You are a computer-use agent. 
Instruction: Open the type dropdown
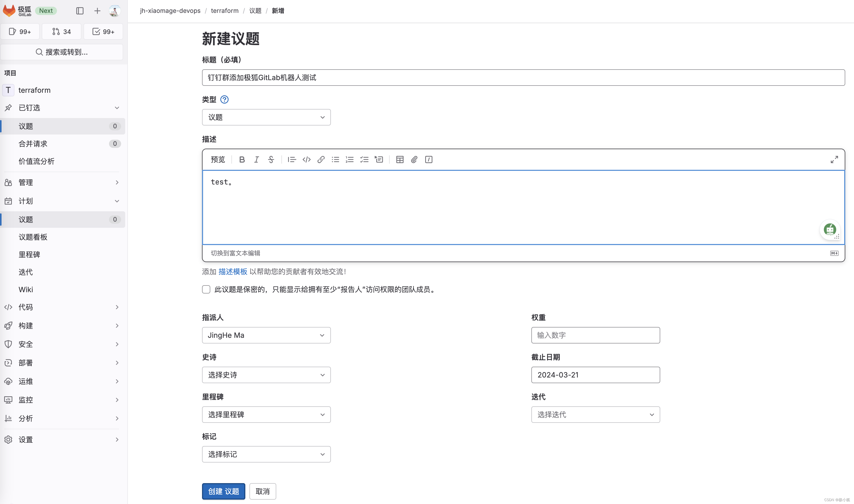click(x=266, y=117)
